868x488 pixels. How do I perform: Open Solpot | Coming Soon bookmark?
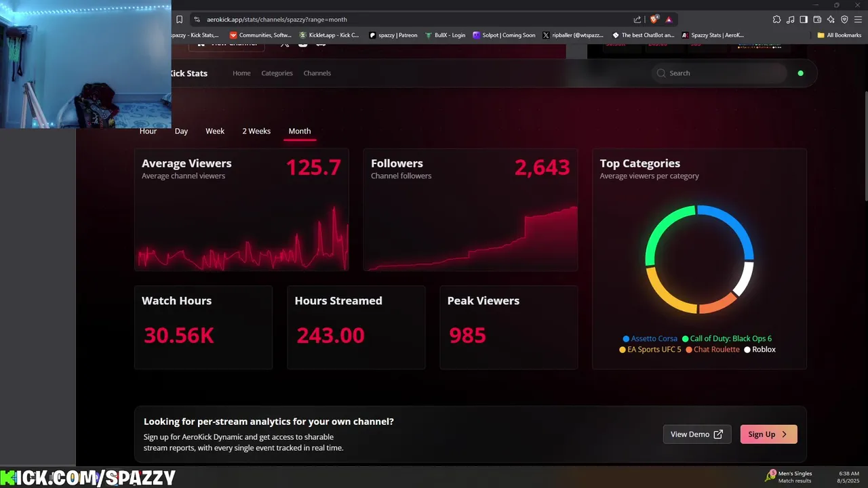pyautogui.click(x=505, y=35)
